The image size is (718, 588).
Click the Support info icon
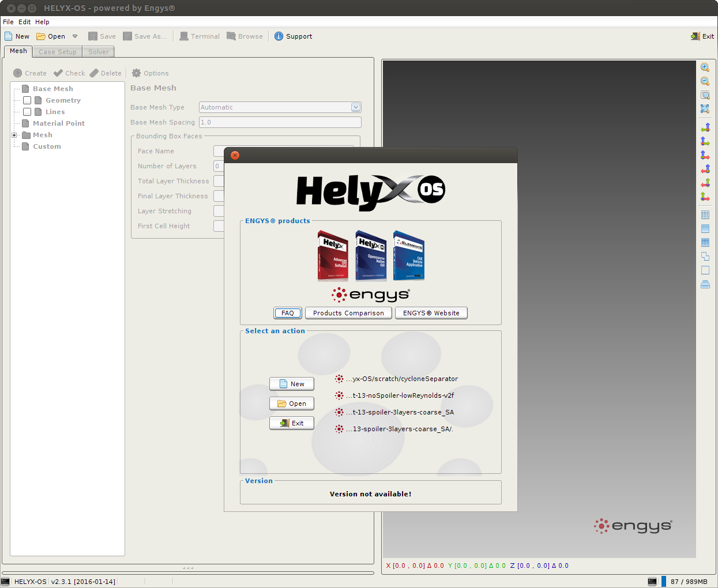pyautogui.click(x=279, y=36)
